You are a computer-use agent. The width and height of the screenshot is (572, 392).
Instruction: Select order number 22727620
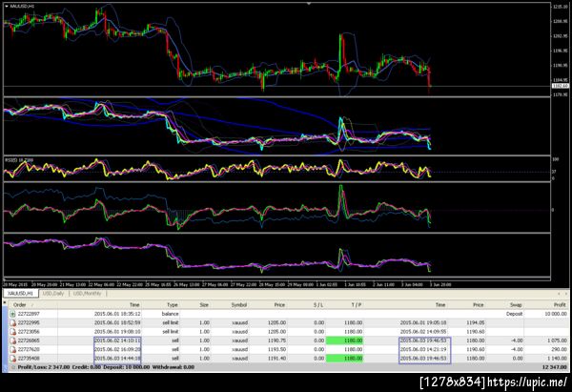pyautogui.click(x=29, y=349)
